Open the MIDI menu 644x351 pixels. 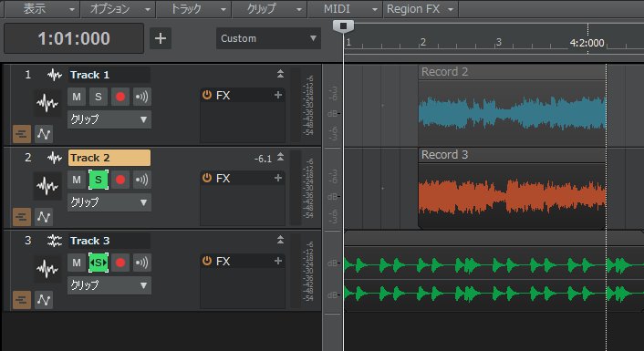345,8
